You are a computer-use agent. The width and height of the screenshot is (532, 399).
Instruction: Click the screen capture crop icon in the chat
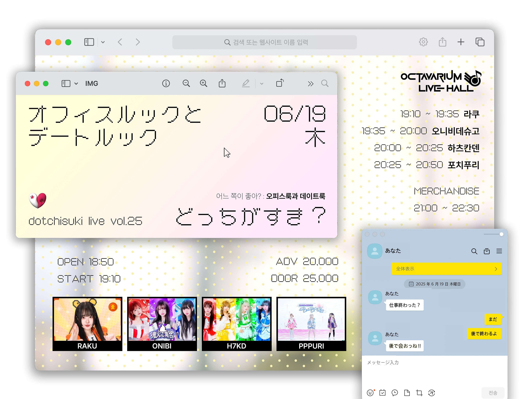click(419, 393)
